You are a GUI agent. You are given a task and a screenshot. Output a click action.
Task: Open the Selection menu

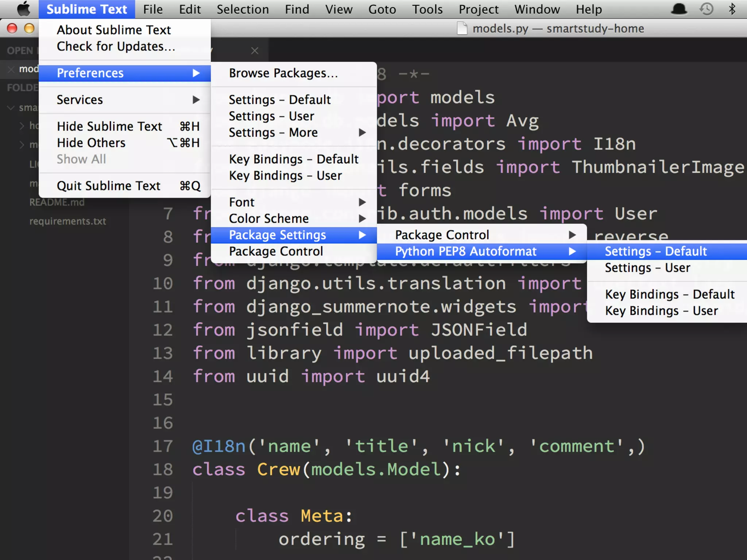click(243, 9)
